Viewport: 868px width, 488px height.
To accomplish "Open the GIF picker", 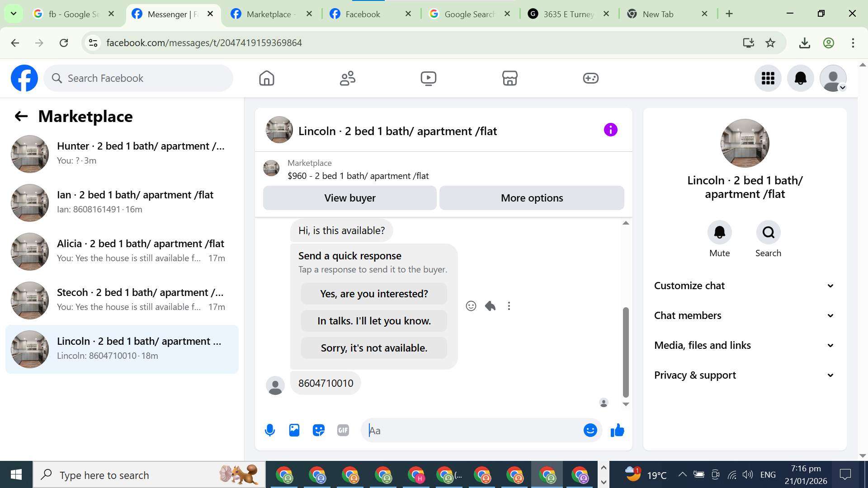I will 343,430.
